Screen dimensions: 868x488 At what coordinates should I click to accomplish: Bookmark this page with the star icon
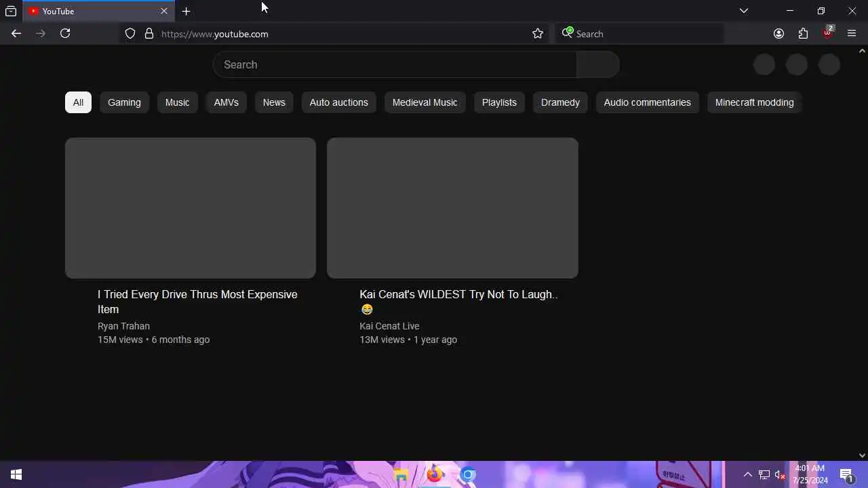[x=538, y=33]
